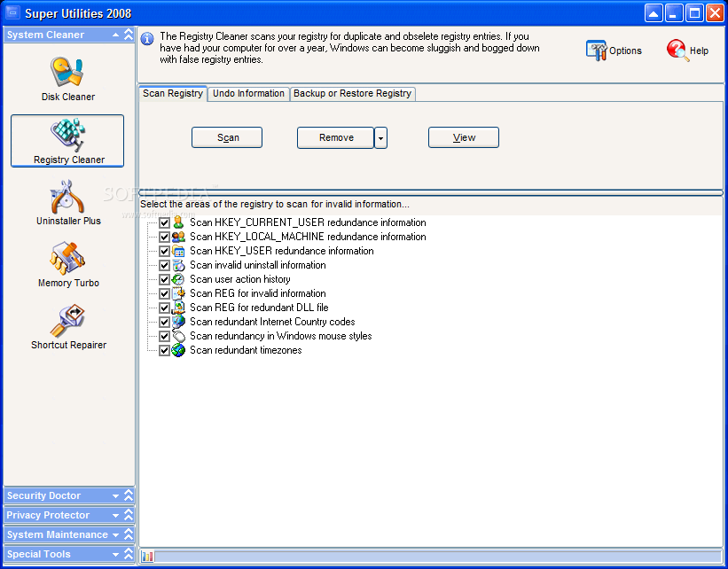
Task: Toggle Scan invalid uninstall information checkbox
Action: tap(164, 266)
